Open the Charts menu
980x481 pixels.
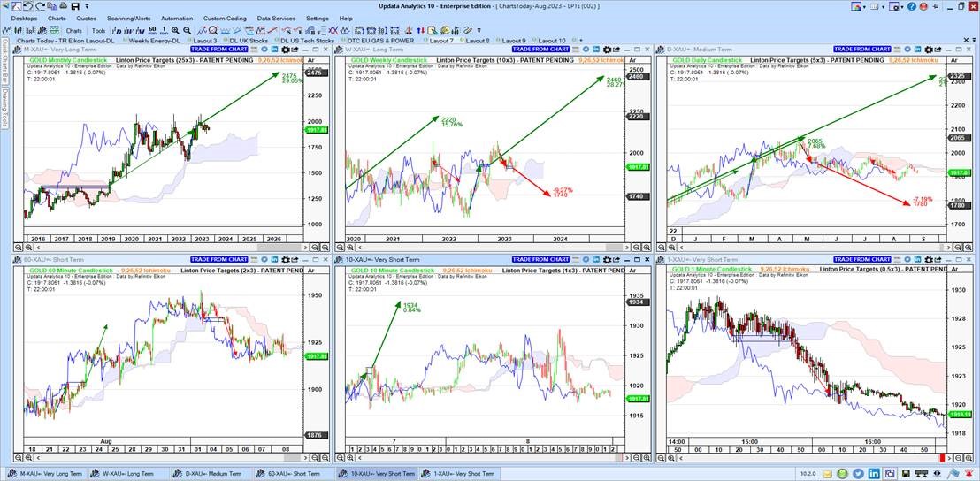57,19
